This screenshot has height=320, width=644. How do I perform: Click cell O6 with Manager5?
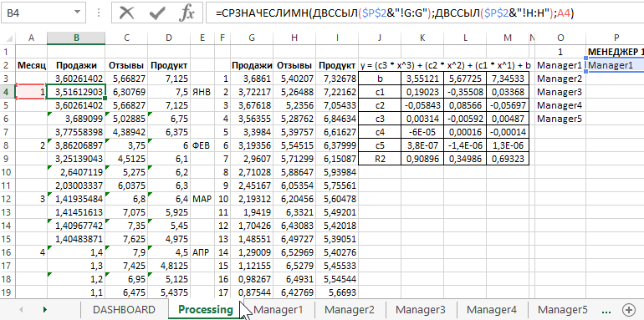pos(560,119)
